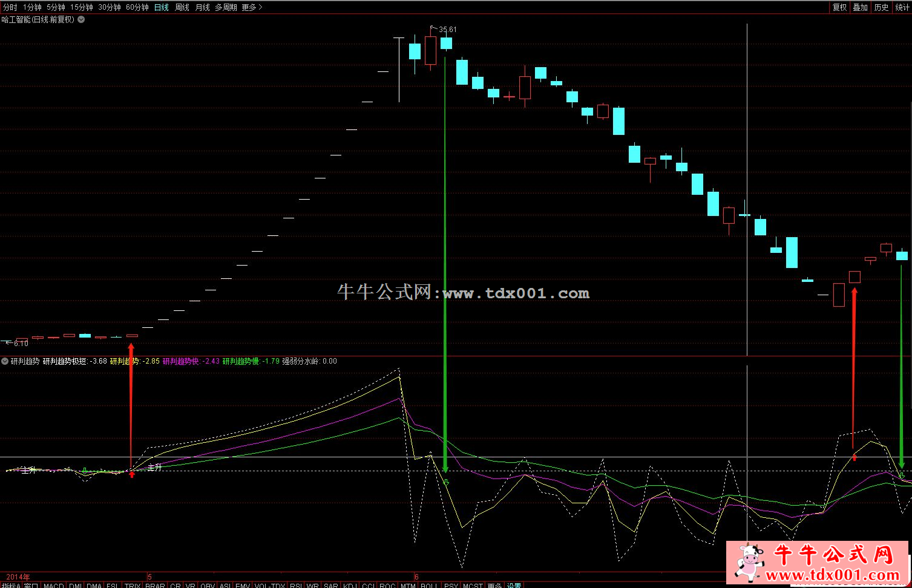The image size is (912, 588).
Task: Apply the MCST indicator
Action: 473,585
